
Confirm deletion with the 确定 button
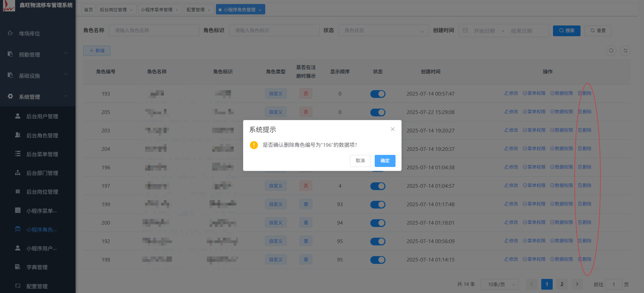point(385,161)
